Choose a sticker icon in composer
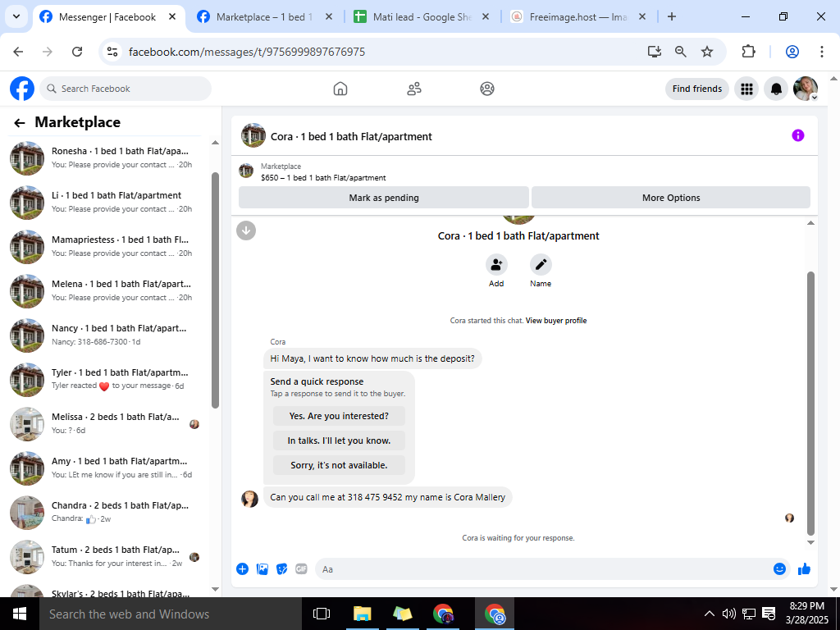This screenshot has height=630, width=840. (282, 569)
